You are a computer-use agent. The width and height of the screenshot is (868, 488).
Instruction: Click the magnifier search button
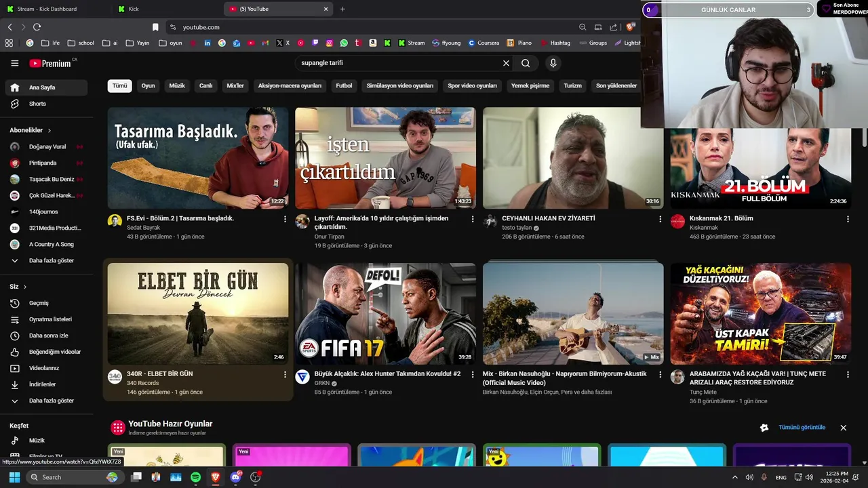(x=526, y=63)
